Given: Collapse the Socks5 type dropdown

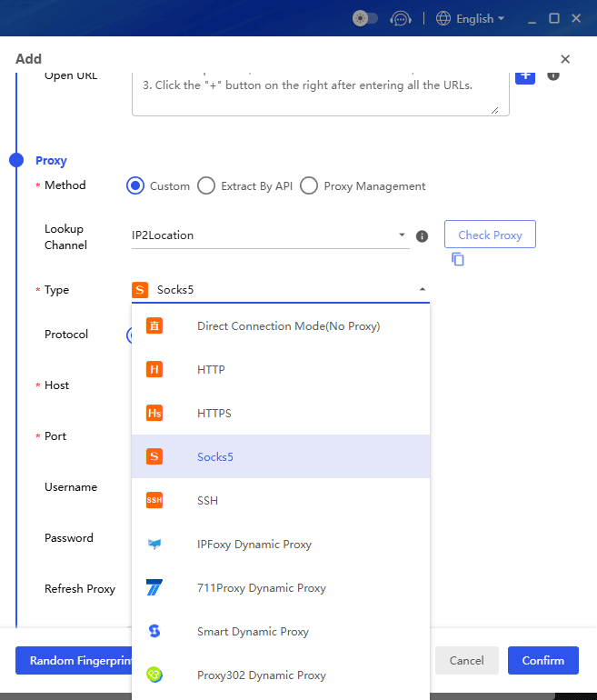Looking at the screenshot, I should coord(422,290).
